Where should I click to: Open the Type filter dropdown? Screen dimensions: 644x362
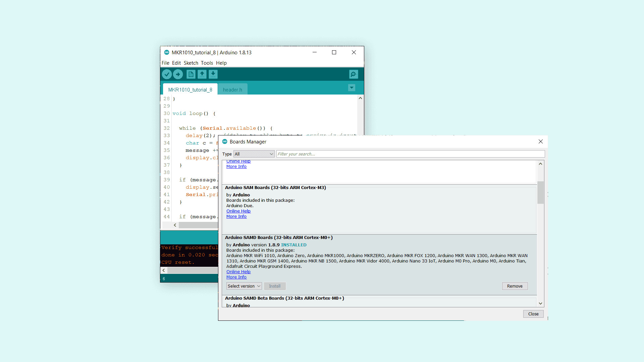(254, 154)
